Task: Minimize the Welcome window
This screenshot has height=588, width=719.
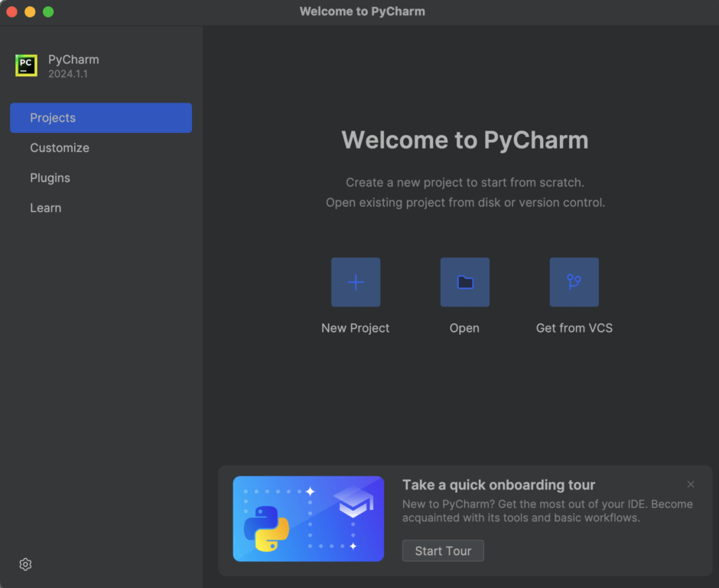Action: [x=30, y=12]
